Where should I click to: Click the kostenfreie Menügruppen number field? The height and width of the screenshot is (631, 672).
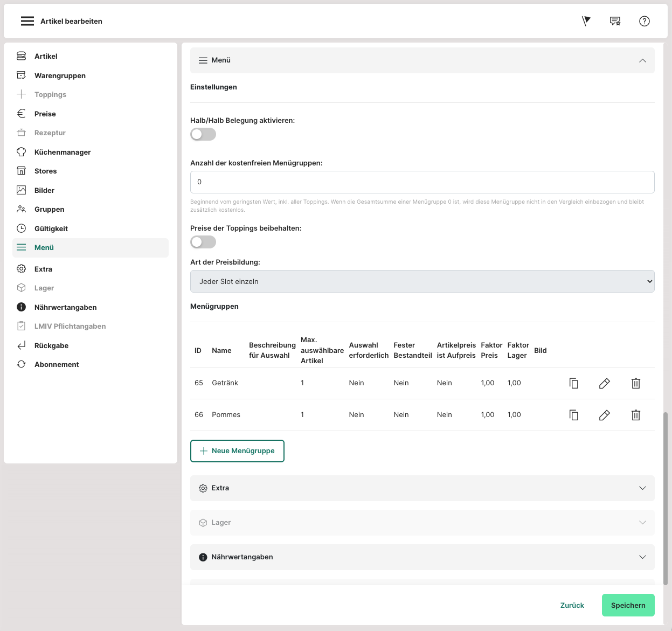tap(422, 182)
